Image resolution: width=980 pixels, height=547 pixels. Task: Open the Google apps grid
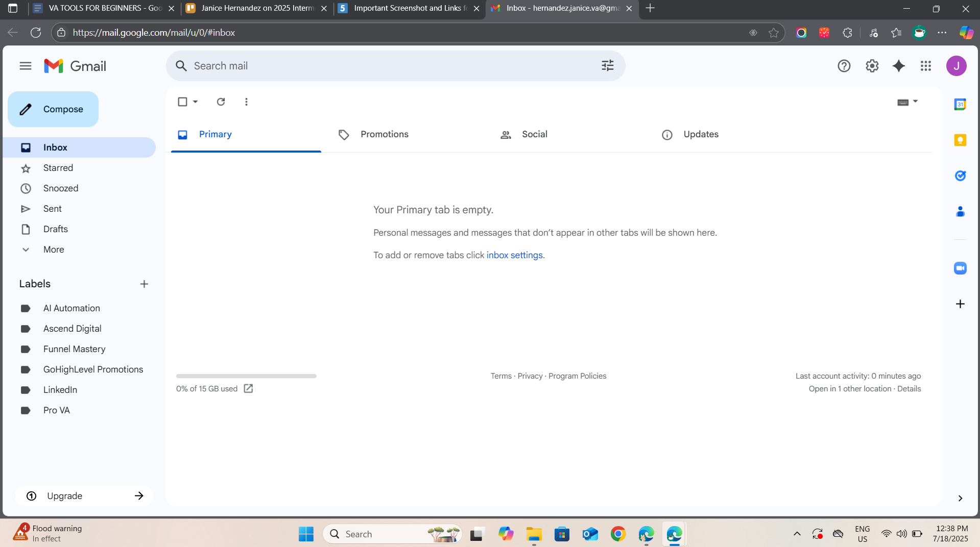coord(926,66)
